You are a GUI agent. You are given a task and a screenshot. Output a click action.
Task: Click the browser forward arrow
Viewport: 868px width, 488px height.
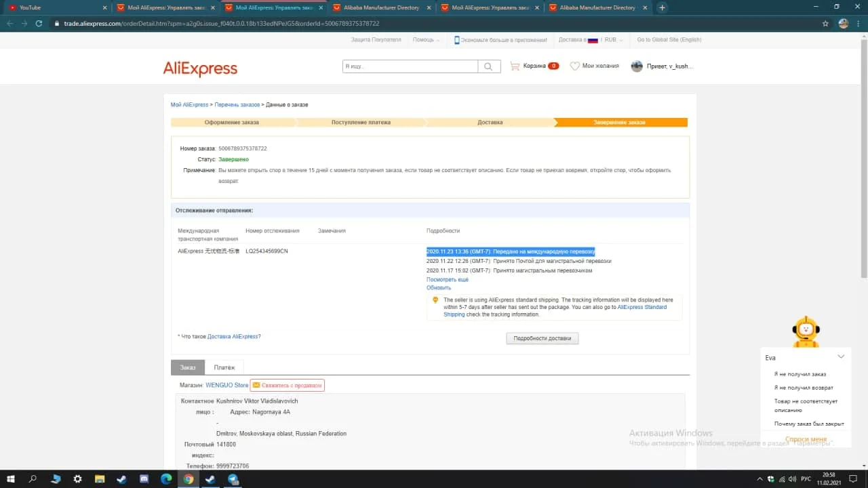click(x=25, y=23)
